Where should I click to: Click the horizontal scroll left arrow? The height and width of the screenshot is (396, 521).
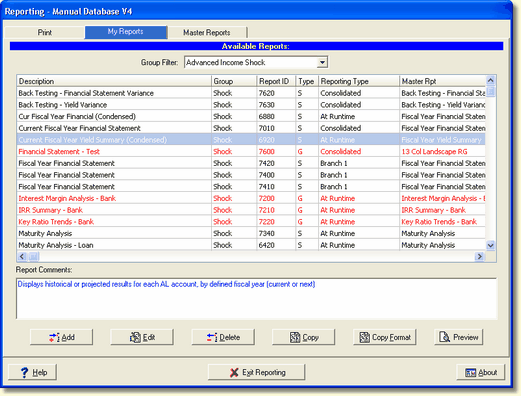tap(22, 256)
